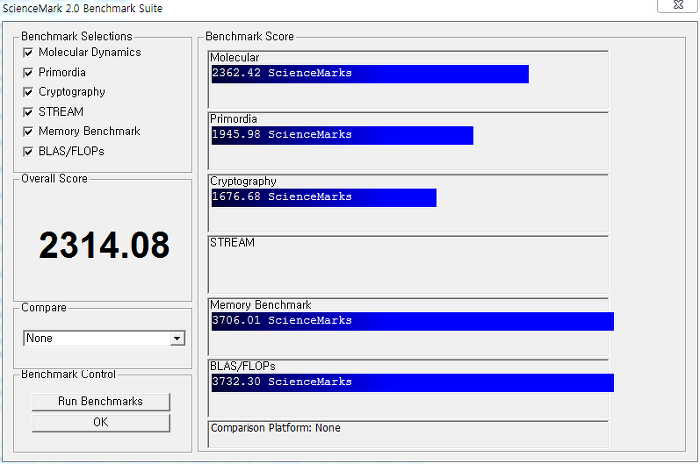The width and height of the screenshot is (700, 464).
Task: Click the overall score 2314.08
Action: click(x=104, y=245)
